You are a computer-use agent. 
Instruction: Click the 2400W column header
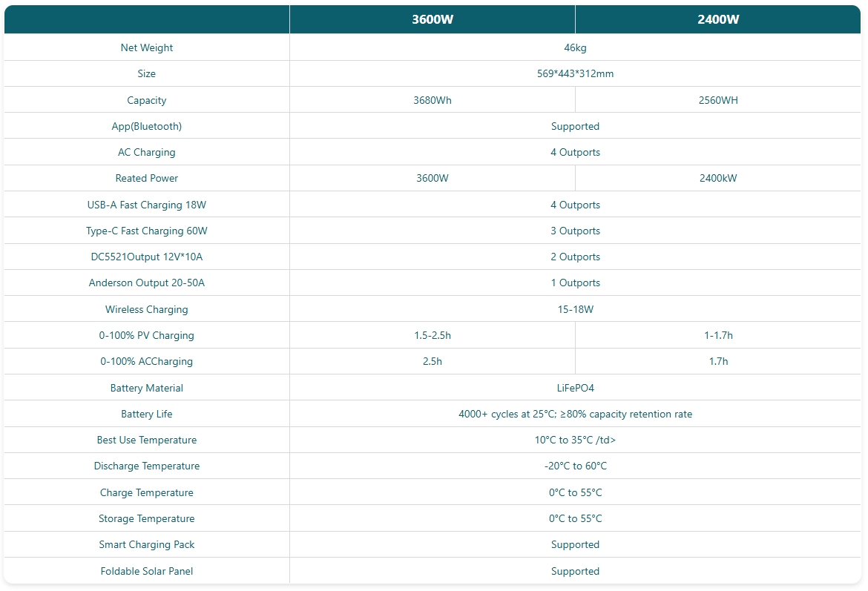[x=718, y=20]
